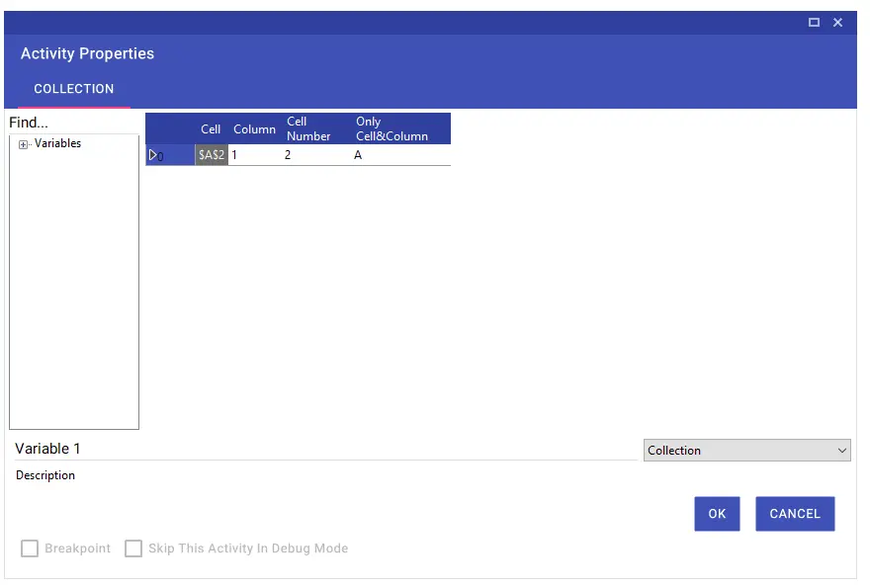
Task: Select the $A$2 cell in row 0
Action: (x=212, y=155)
